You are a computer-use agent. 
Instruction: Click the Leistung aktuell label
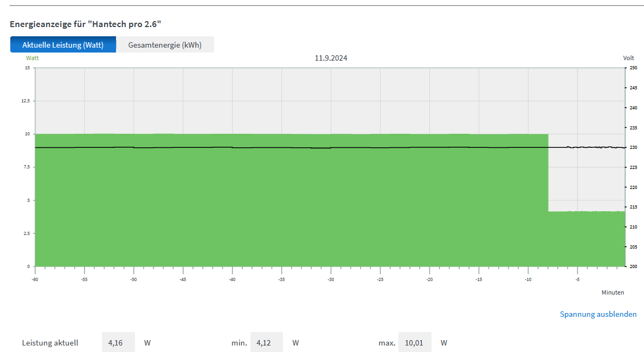[x=50, y=343]
